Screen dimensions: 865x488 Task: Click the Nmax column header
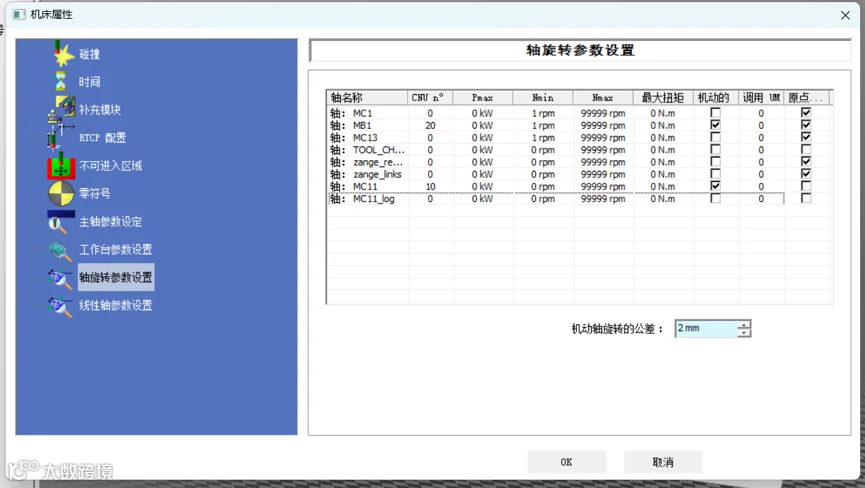coord(603,98)
